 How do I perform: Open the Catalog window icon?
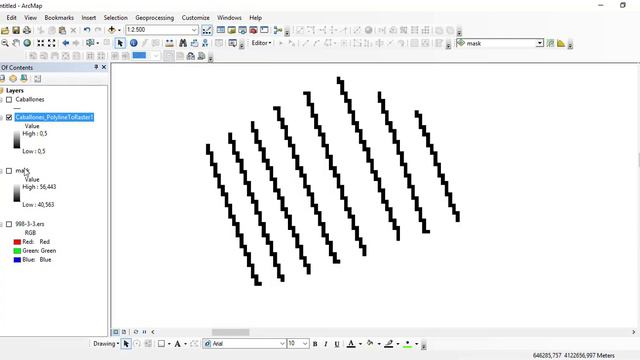click(x=231, y=30)
